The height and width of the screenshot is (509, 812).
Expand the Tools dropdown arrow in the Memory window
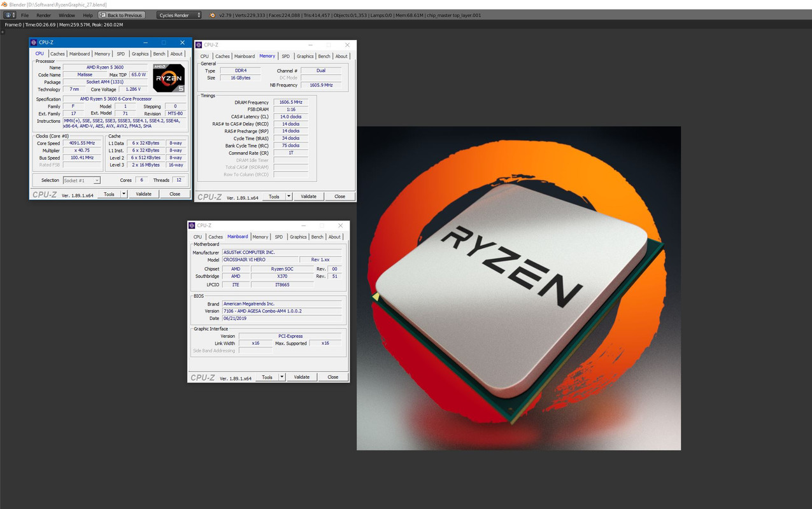pyautogui.click(x=288, y=197)
